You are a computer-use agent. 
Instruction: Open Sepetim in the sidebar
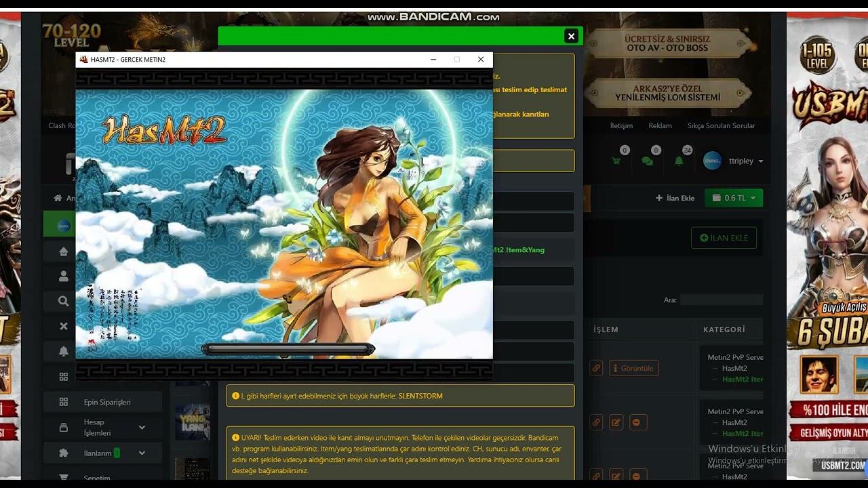coord(97,478)
